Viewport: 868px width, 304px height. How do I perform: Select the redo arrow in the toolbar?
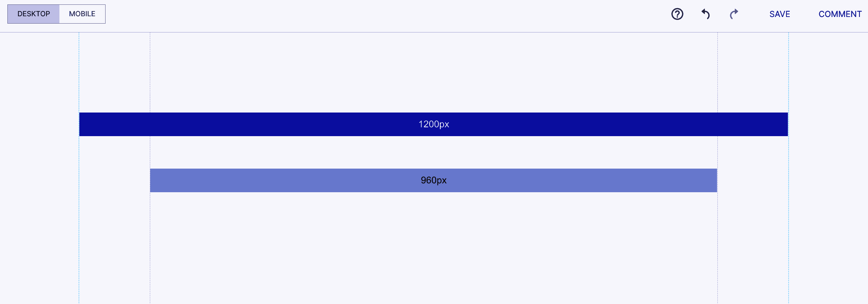734,14
